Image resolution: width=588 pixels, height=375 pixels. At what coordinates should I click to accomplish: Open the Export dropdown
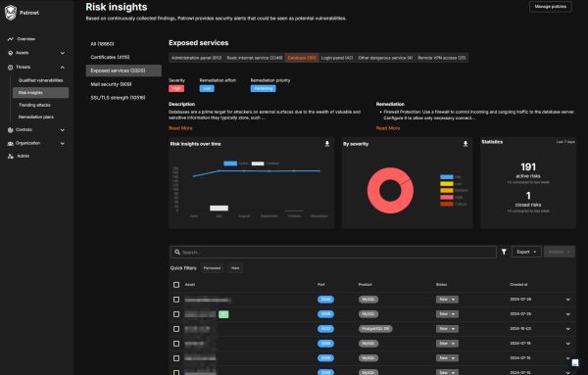[x=526, y=252]
